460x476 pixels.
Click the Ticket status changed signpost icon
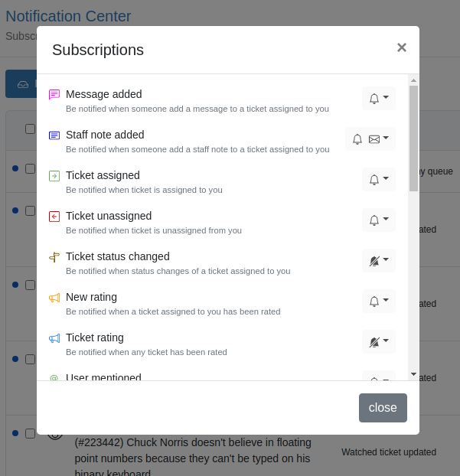click(54, 257)
